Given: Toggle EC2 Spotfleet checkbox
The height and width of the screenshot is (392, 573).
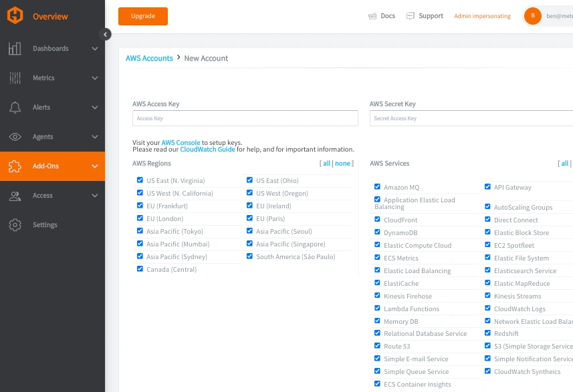Looking at the screenshot, I should coord(487,245).
